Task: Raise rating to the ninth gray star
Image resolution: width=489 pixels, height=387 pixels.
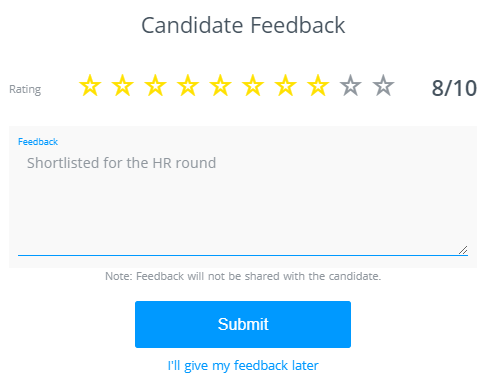Action: pos(351,86)
